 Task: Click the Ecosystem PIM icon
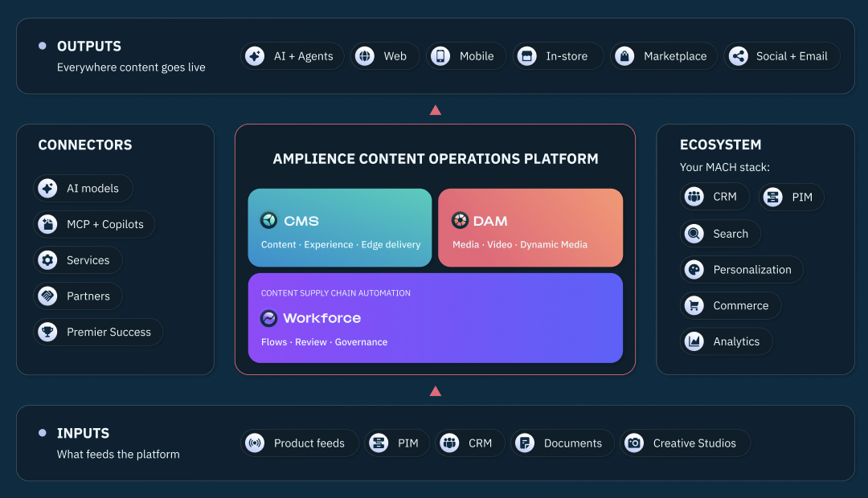pos(773,197)
